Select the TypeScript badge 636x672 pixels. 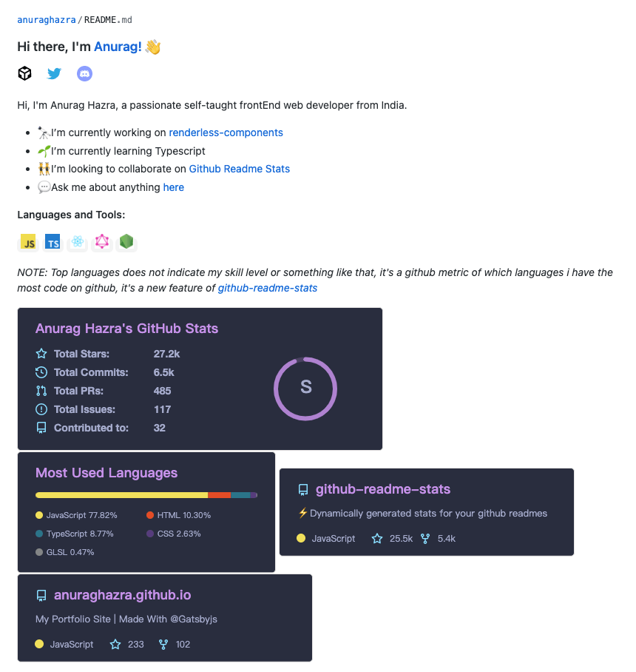[x=52, y=241]
